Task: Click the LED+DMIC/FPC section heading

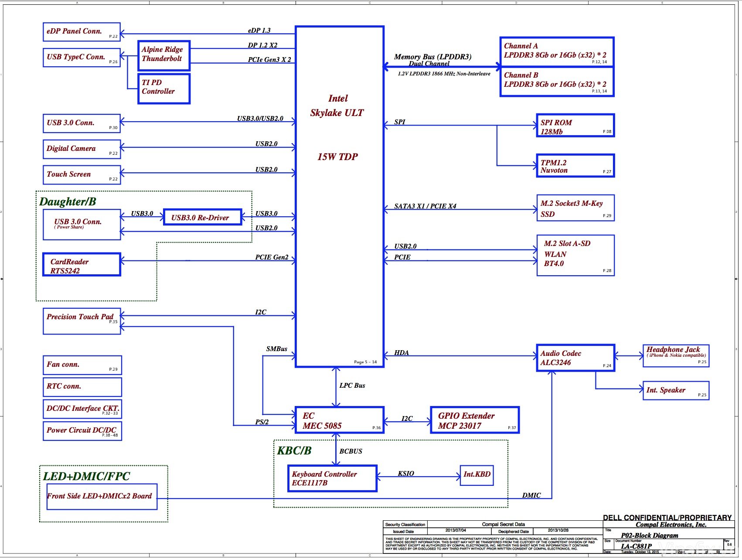Action: [86, 476]
